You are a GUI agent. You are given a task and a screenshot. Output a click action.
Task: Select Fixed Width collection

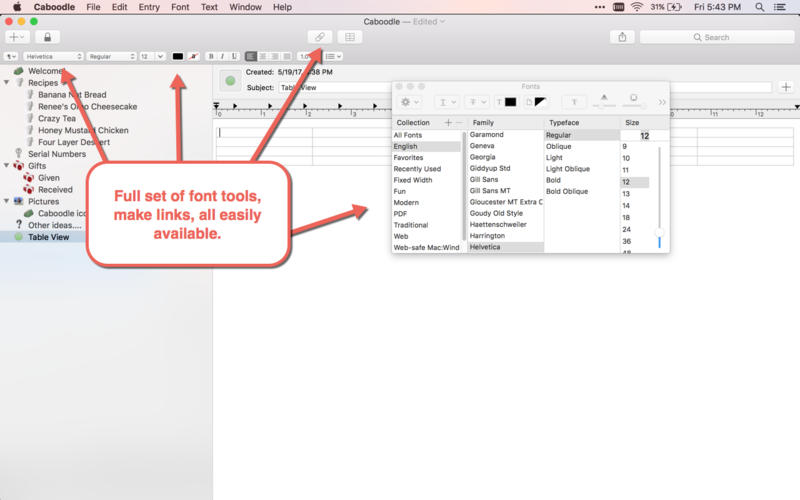point(413,180)
